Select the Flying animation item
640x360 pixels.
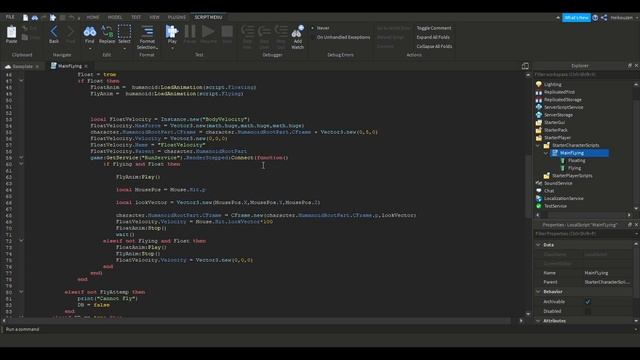(x=574, y=168)
